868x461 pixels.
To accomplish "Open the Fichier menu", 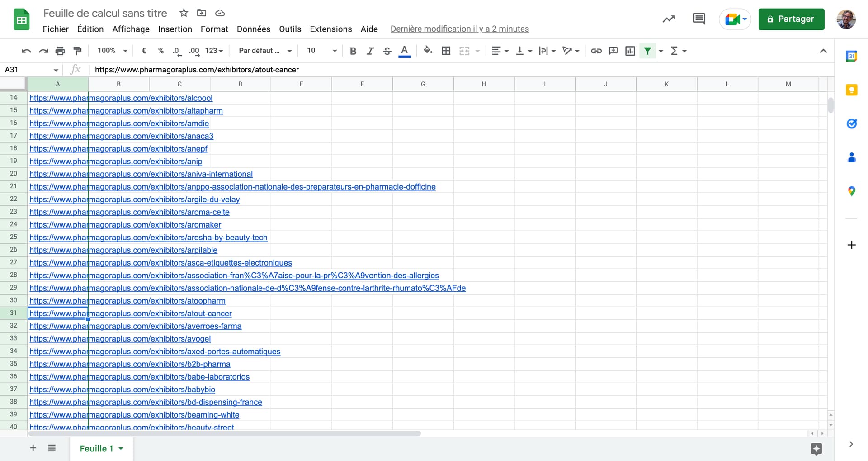I will click(x=56, y=29).
